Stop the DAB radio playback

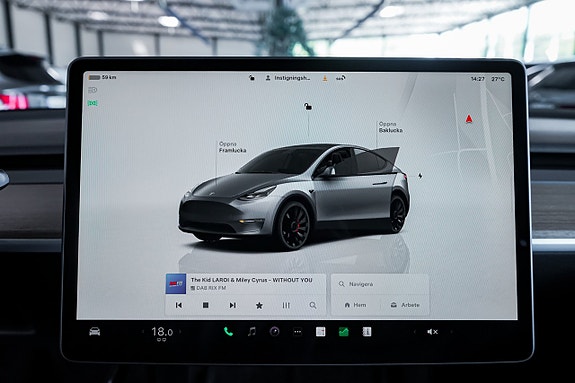click(206, 305)
